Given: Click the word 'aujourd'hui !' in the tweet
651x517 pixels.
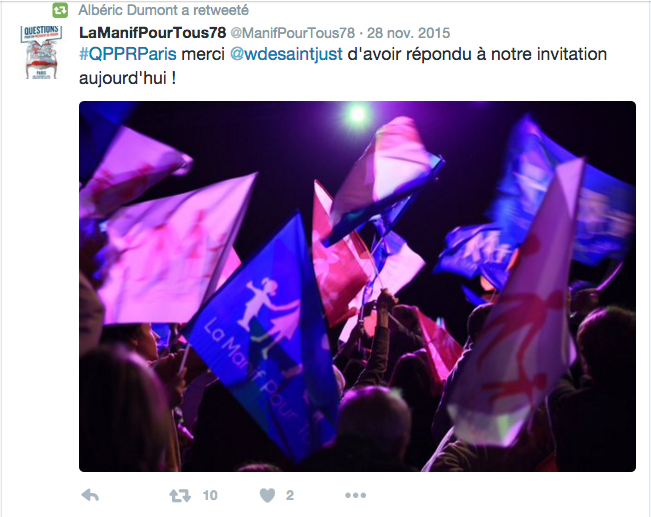Looking at the screenshot, I should tap(127, 78).
